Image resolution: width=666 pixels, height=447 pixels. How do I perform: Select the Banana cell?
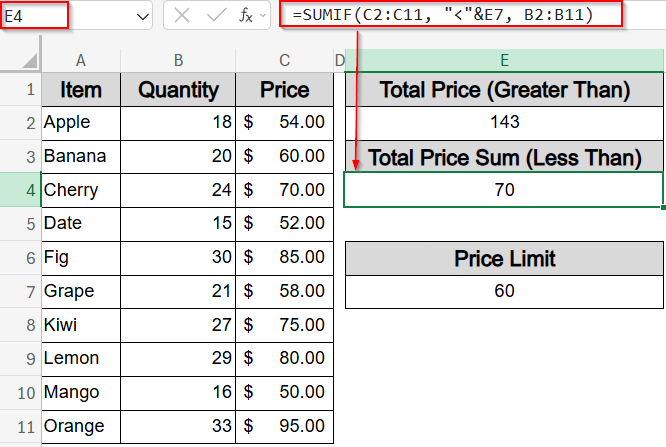tap(81, 157)
